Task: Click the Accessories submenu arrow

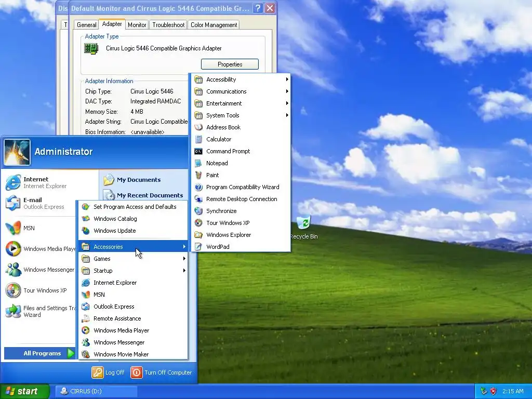Action: [184, 247]
